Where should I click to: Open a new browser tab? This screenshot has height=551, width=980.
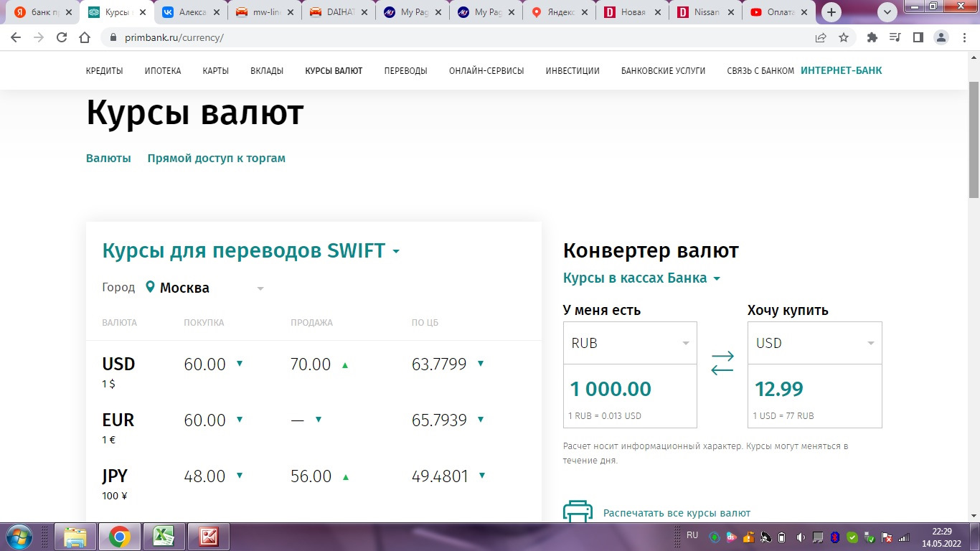coord(831,12)
